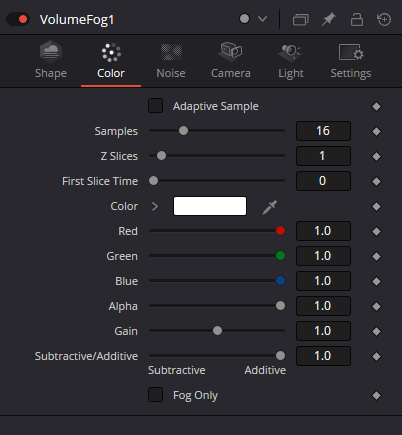Click the Subtractive label under slider

(177, 370)
